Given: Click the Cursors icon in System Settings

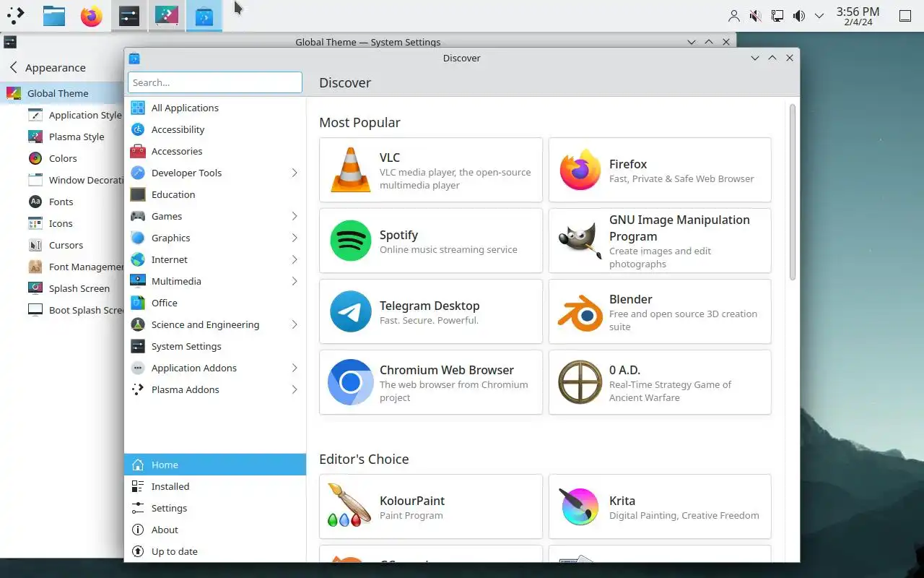Looking at the screenshot, I should click(x=35, y=245).
